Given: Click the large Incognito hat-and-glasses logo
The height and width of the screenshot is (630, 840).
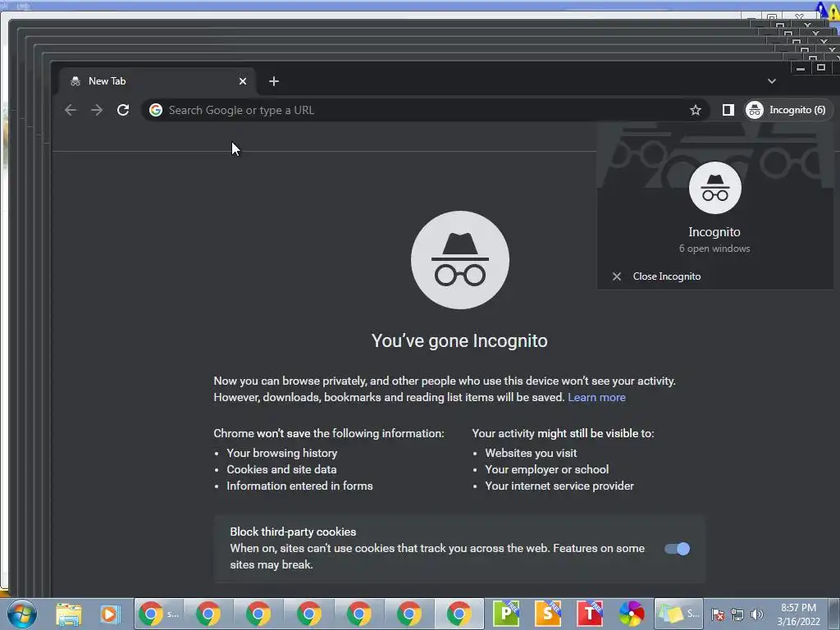Looking at the screenshot, I should pyautogui.click(x=459, y=260).
